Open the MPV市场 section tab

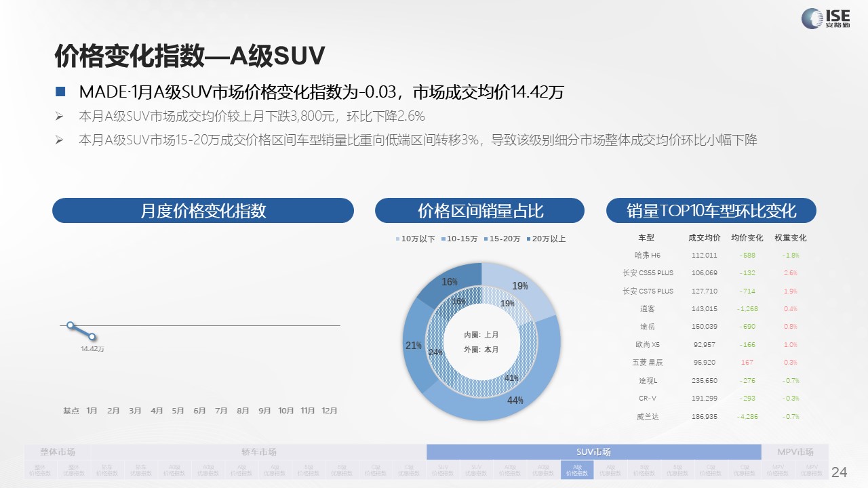795,452
